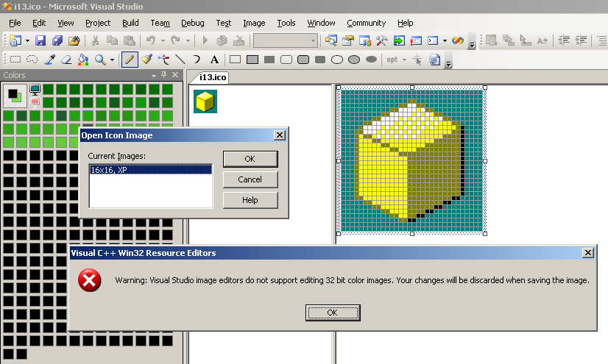608x364 pixels.
Task: Expand the Other Windows dropdown arrow
Action: pos(445,40)
